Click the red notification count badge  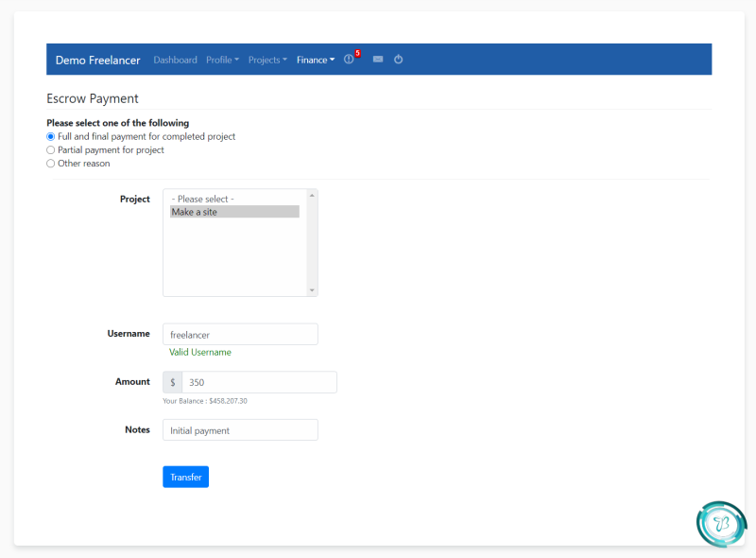tap(358, 53)
